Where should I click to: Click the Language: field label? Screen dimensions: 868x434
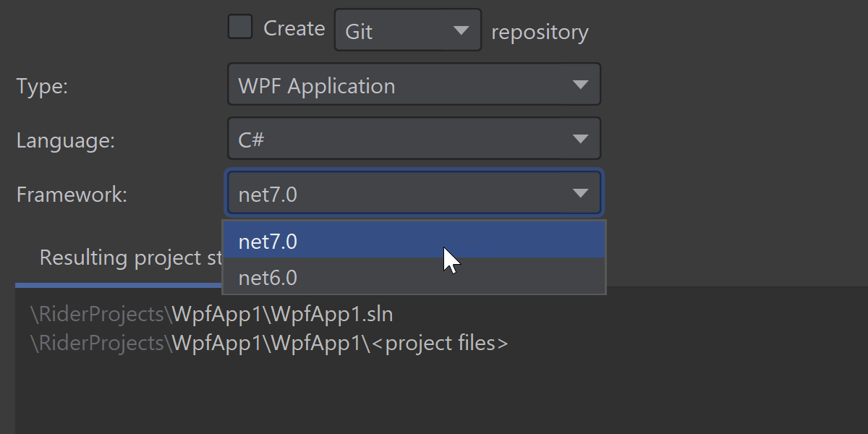click(x=65, y=140)
